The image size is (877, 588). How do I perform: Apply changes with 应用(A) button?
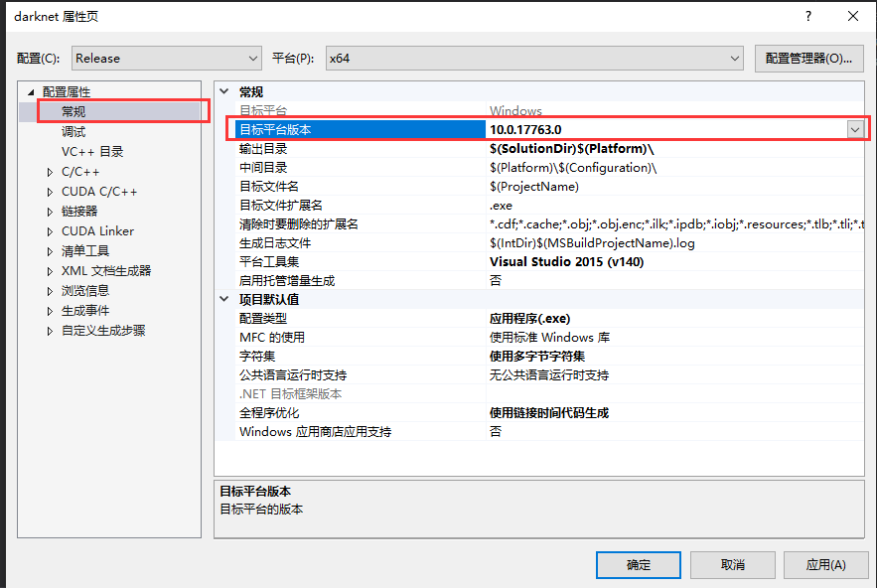[825, 565]
